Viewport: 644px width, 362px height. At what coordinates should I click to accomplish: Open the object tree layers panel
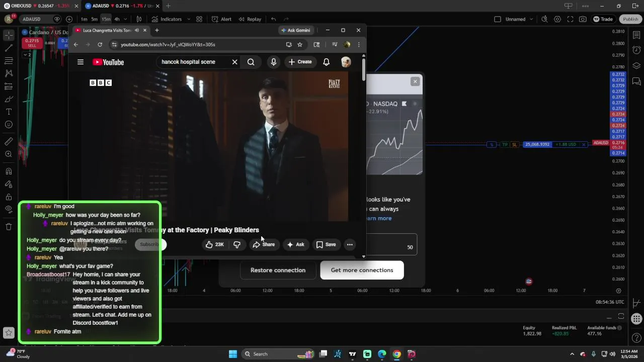click(636, 66)
